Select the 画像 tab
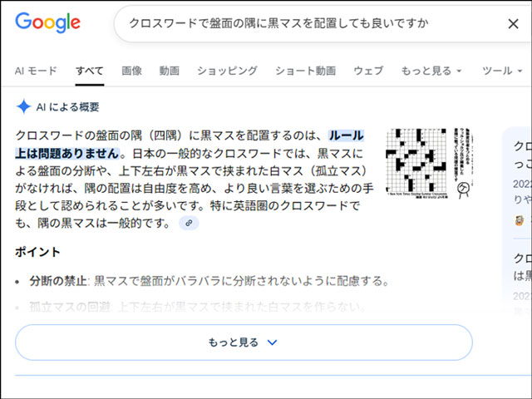 coord(131,71)
